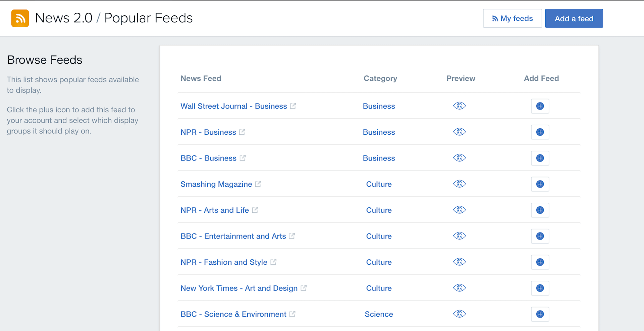Preview BBC - Entertainment and Arts feed

click(459, 236)
